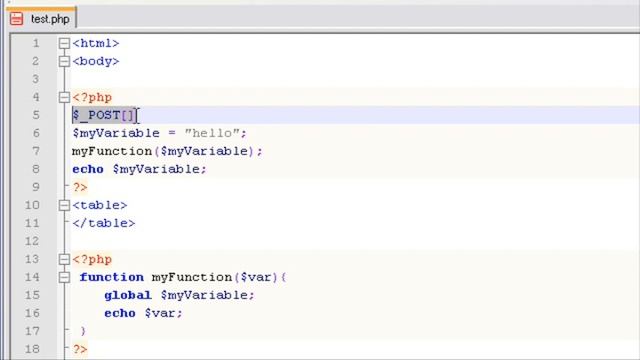This screenshot has height=360, width=640.
Task: Click line number 18 in the gutter
Action: click(32, 349)
